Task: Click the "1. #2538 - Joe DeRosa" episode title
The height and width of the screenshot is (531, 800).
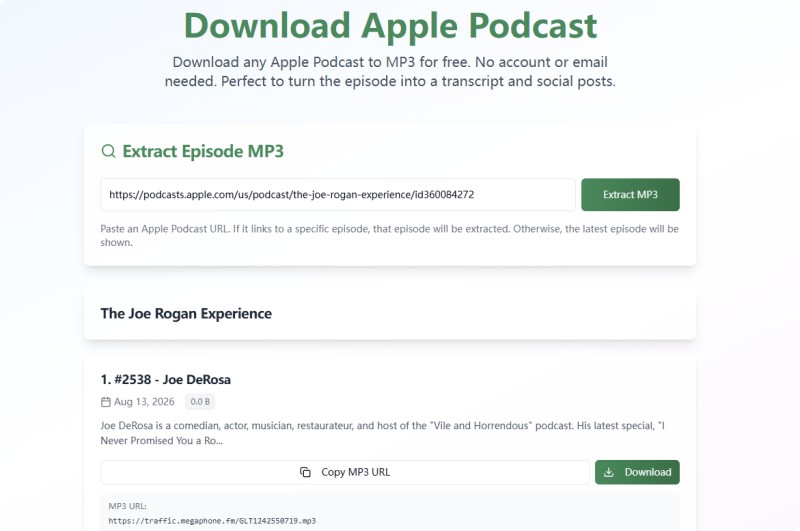Action: (165, 380)
